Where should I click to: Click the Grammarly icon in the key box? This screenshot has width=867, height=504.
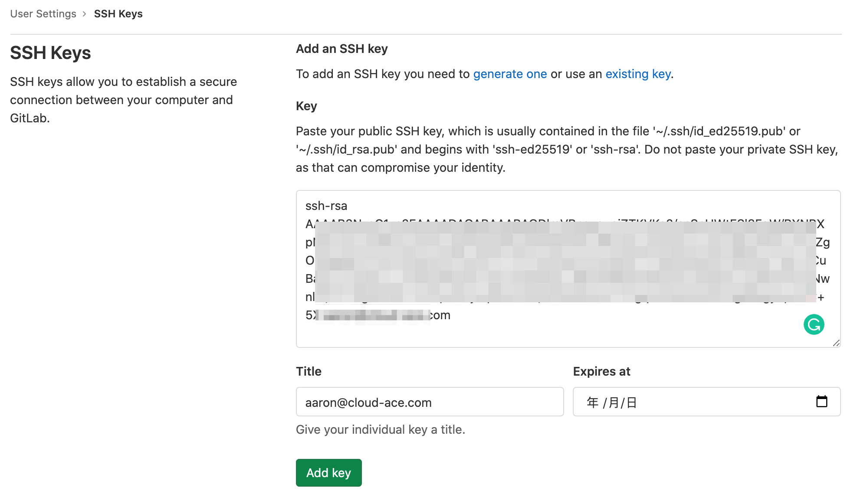(x=814, y=324)
